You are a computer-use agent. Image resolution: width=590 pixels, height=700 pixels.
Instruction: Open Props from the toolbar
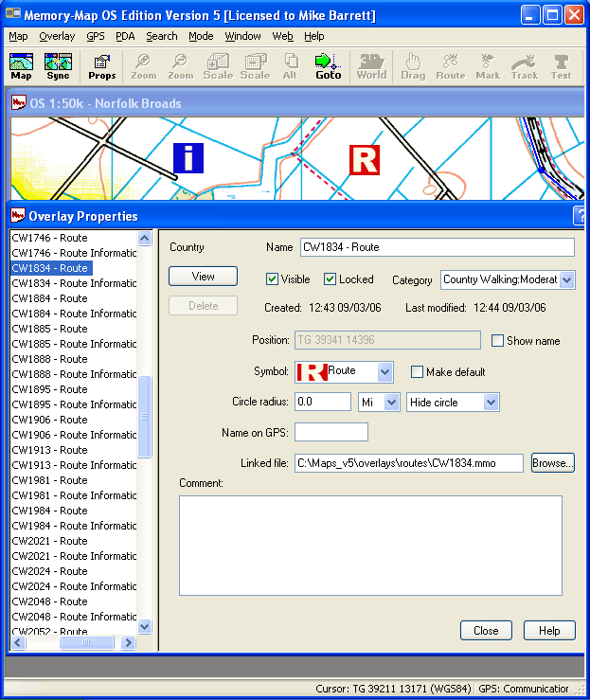(101, 67)
